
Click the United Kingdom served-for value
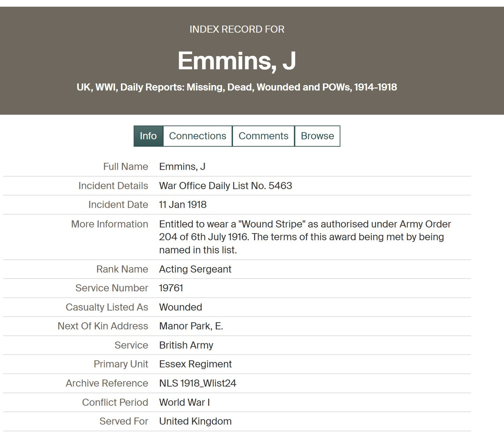pos(195,421)
